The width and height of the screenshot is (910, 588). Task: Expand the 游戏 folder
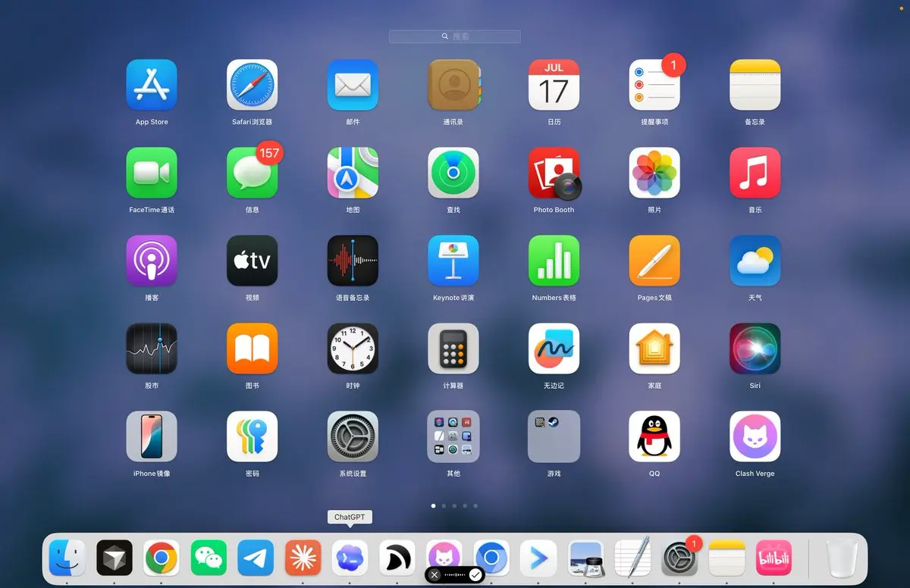coord(554,436)
